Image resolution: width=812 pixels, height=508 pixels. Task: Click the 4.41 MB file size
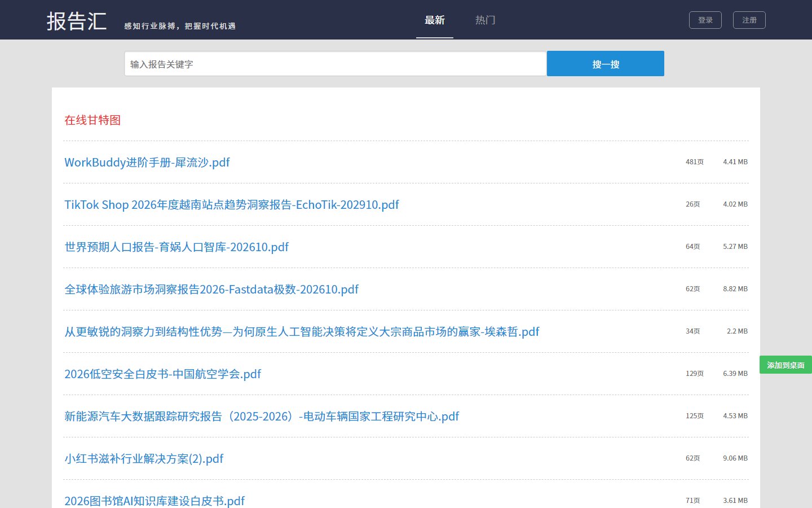[735, 162]
